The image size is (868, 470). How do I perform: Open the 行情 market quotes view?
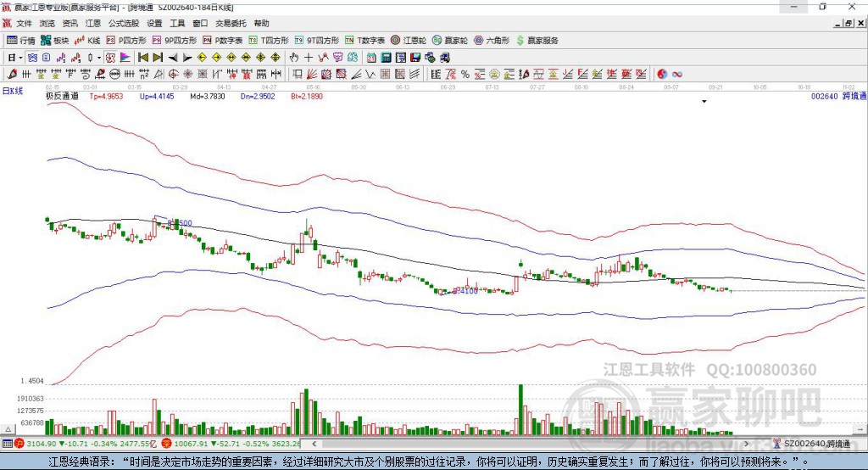point(21,41)
